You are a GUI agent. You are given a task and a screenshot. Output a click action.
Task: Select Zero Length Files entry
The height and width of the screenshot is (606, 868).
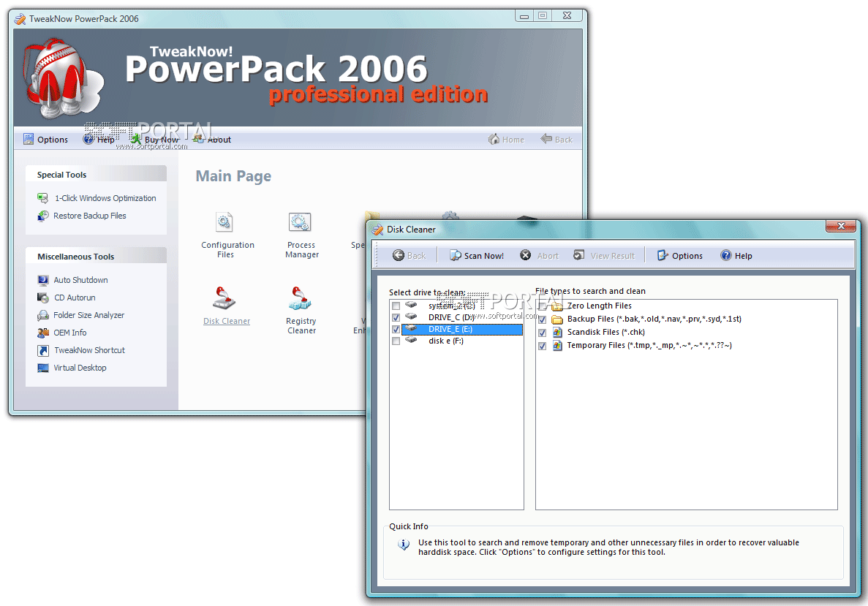pos(599,306)
